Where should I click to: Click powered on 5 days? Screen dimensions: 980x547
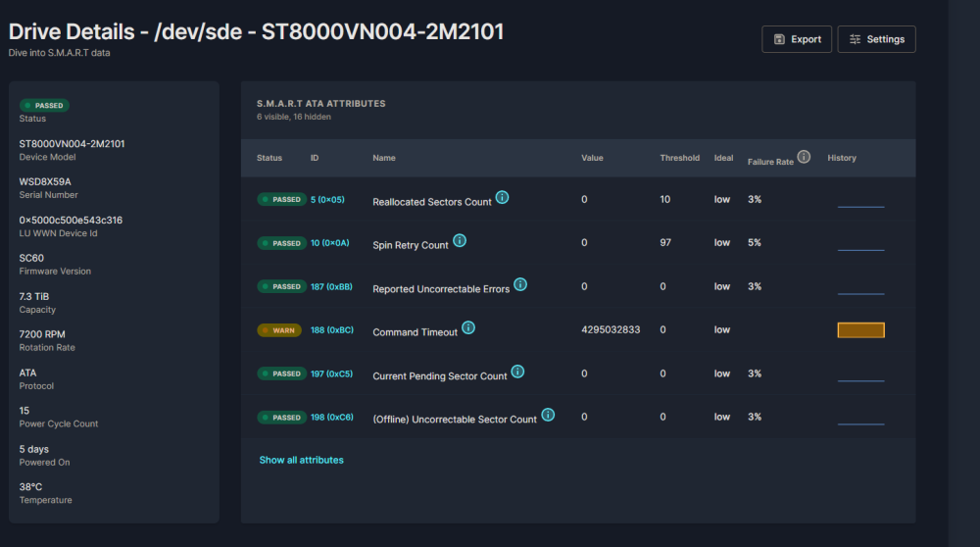(x=33, y=449)
